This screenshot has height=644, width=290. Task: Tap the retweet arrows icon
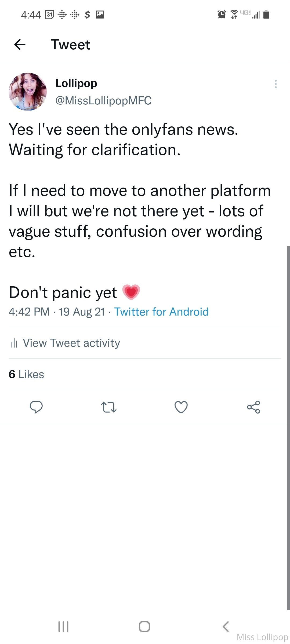108,407
